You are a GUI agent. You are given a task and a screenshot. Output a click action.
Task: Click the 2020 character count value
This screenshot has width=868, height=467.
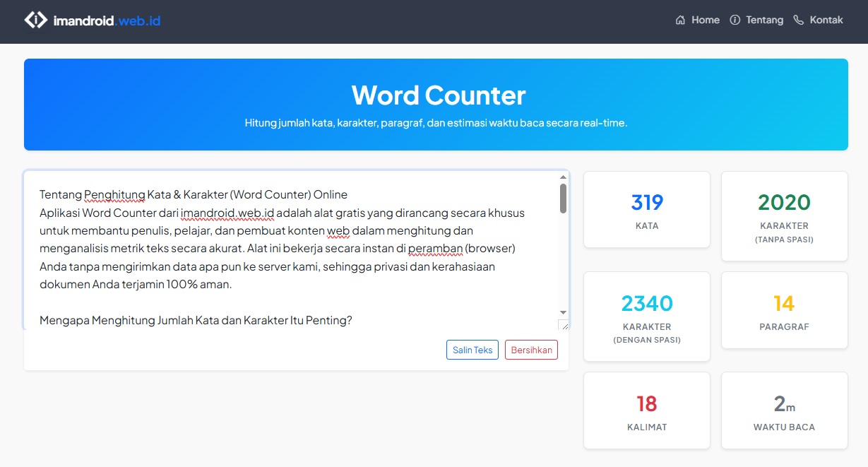tap(784, 203)
